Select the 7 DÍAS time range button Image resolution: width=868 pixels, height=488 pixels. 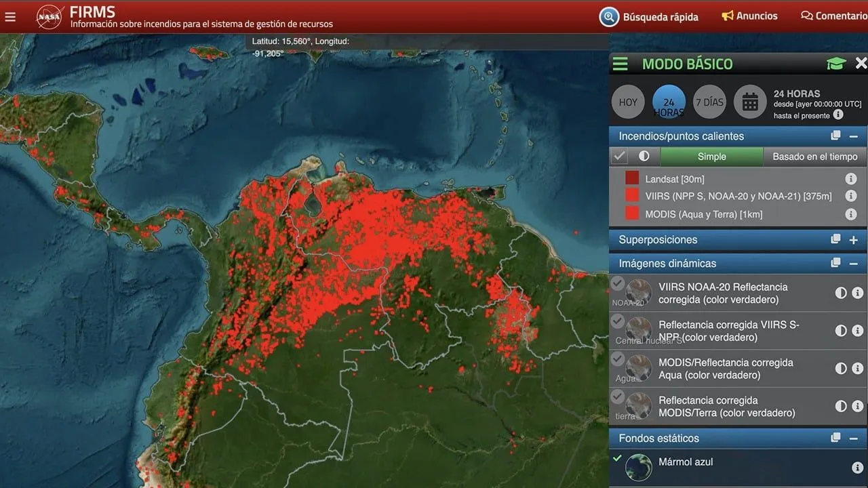click(709, 102)
